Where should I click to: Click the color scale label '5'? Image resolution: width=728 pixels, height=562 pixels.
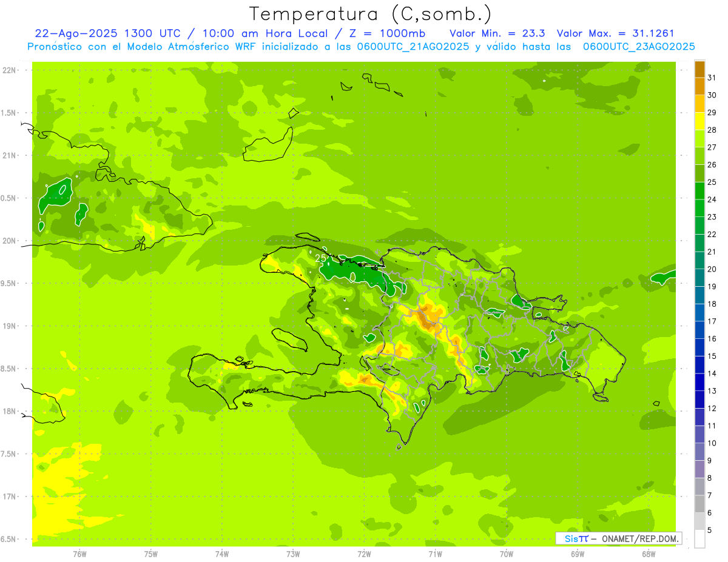pos(710,530)
